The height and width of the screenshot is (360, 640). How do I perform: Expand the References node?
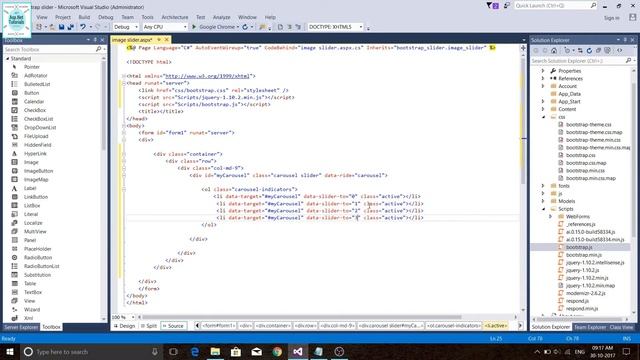543,79
